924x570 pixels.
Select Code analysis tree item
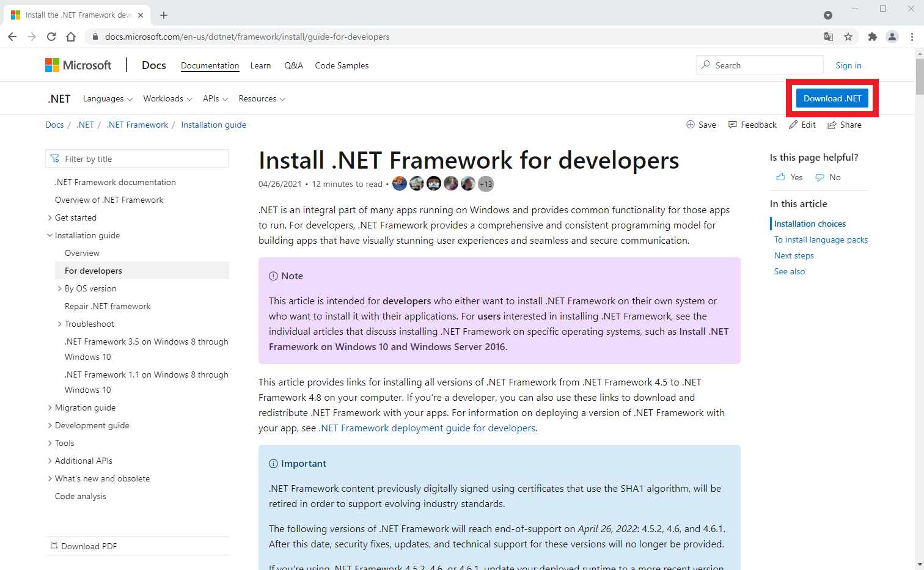click(x=81, y=496)
